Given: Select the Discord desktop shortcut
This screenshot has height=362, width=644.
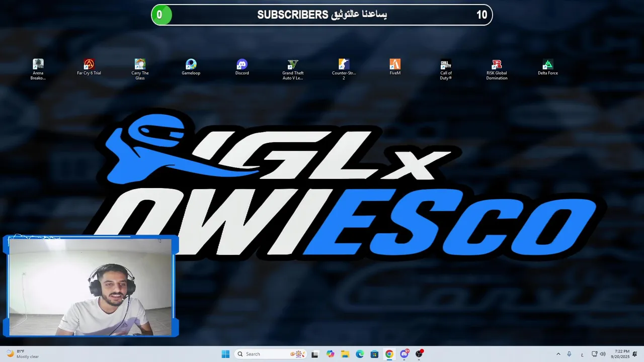Looking at the screenshot, I should click(242, 67).
